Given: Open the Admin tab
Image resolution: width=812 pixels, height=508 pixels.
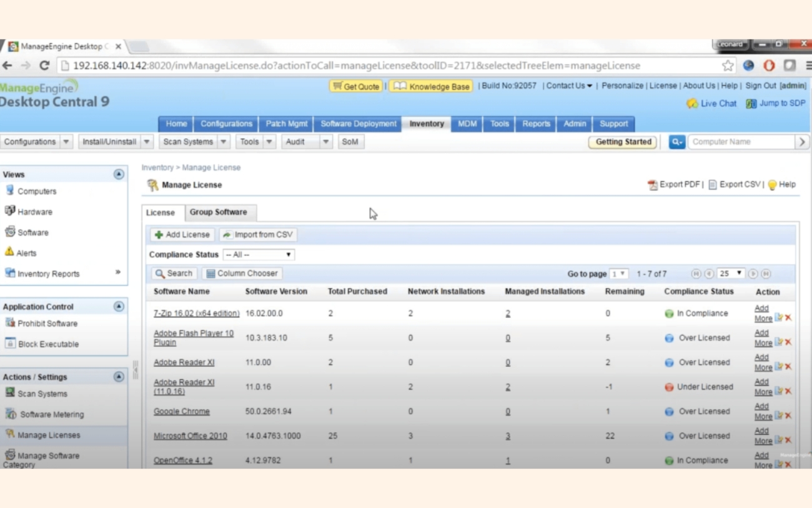Looking at the screenshot, I should pos(575,124).
